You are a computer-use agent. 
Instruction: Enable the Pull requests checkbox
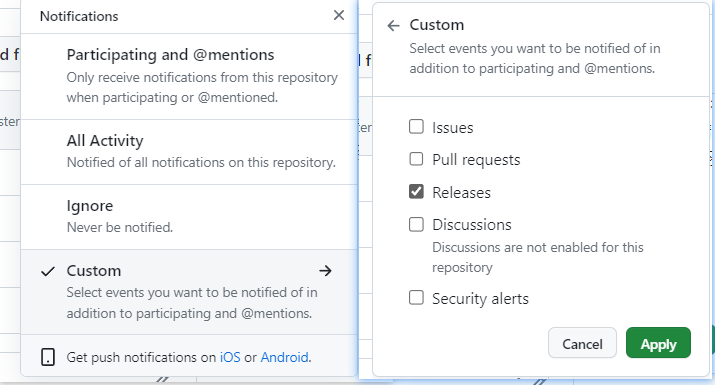416,159
